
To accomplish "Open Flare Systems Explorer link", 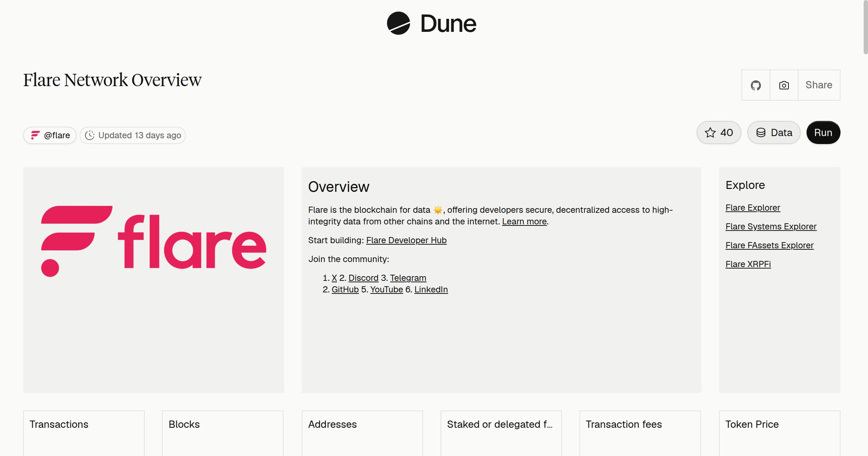I will point(771,227).
